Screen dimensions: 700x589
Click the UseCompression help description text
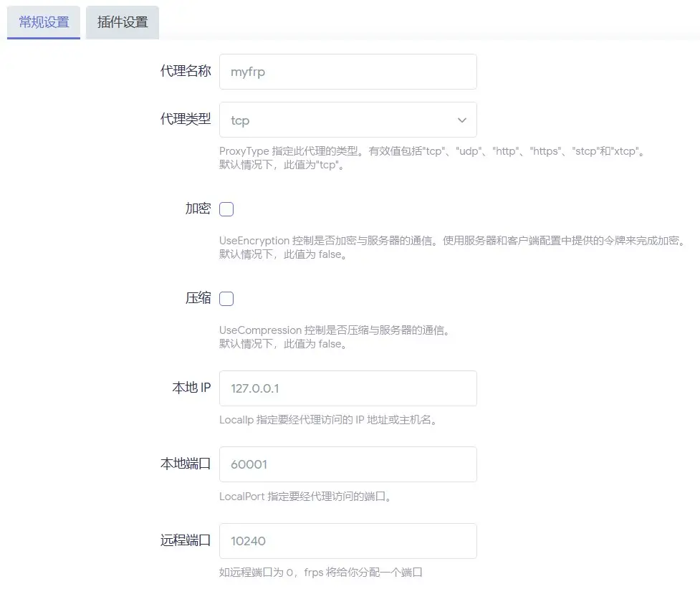click(x=335, y=337)
